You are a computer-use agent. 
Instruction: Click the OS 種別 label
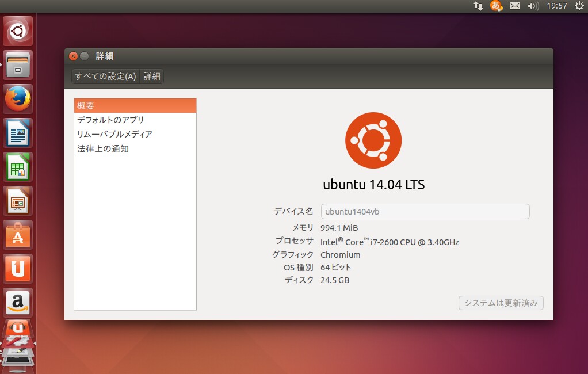[x=299, y=268]
